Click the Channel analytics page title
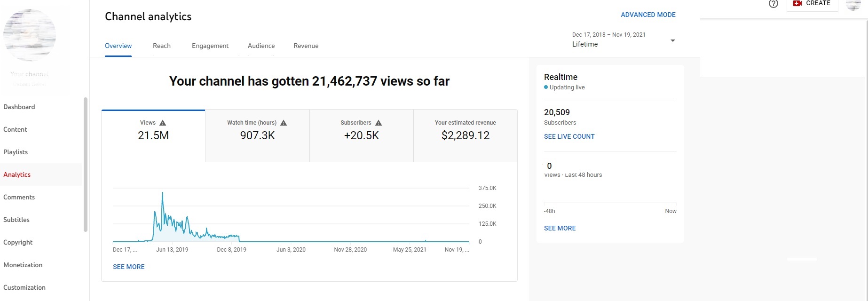This screenshot has width=868, height=301. (x=148, y=16)
